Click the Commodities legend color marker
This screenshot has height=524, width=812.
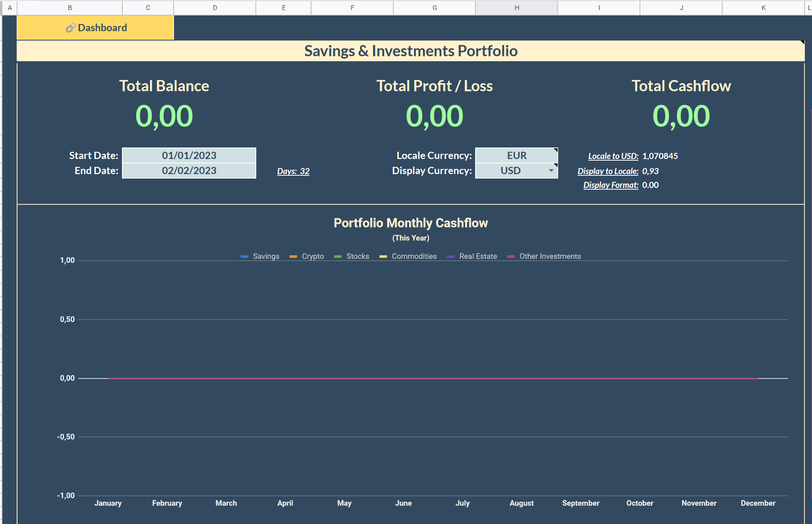tap(383, 256)
